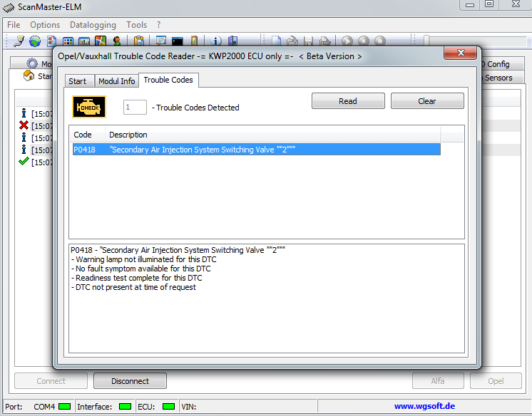Open the Datalogging menu
This screenshot has width=532, height=416.
pyautogui.click(x=93, y=25)
